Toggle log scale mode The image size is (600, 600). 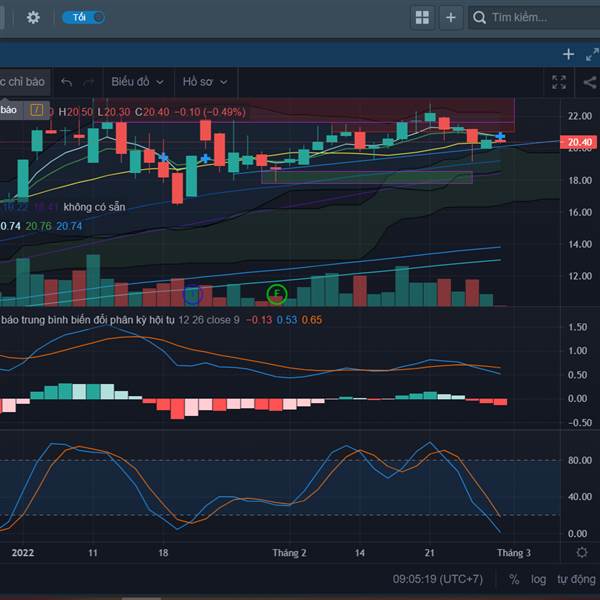[x=538, y=579]
